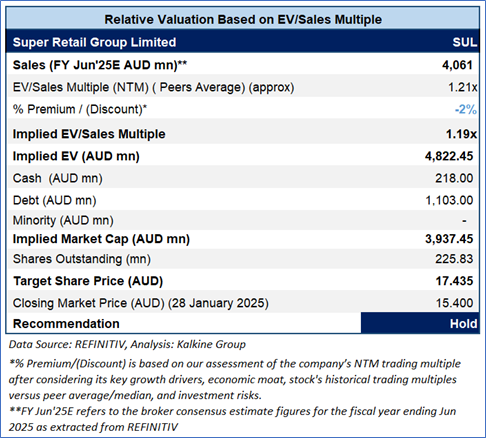Click the discount value '-2%'
This screenshot has width=486, height=438.
coord(466,109)
